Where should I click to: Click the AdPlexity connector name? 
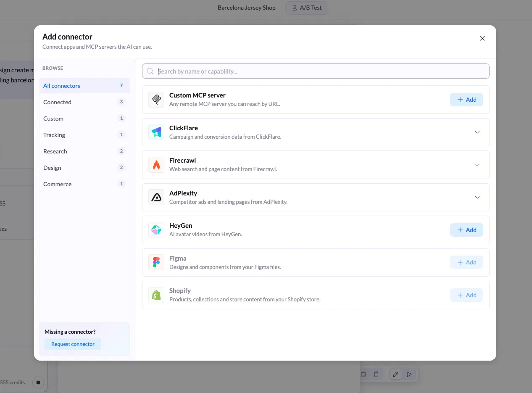point(183,193)
